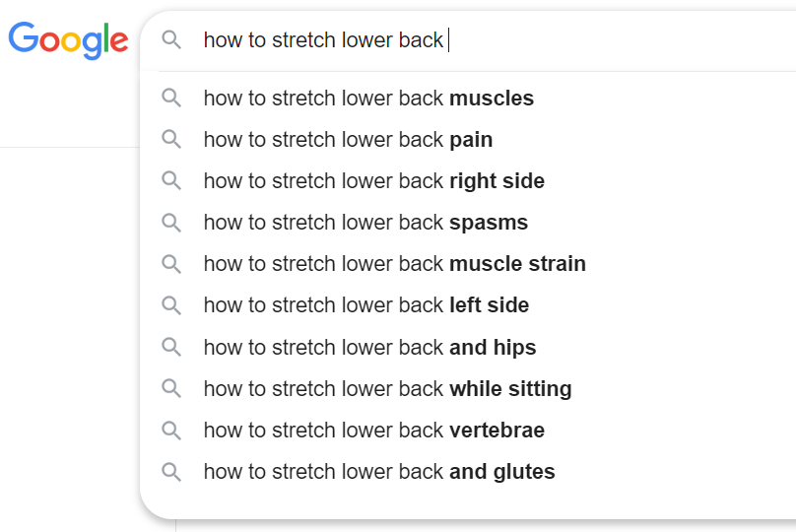The image size is (796, 532).
Task: Select the 'while sitting' suggestion
Action: pos(387,388)
